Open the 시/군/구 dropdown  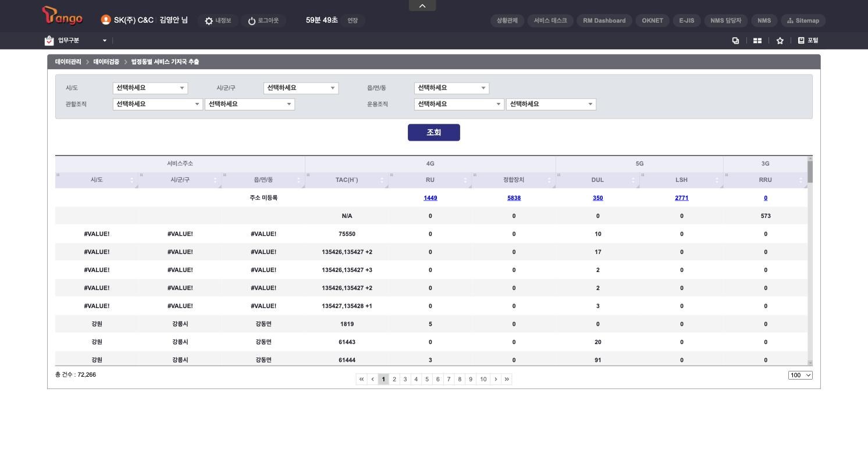(301, 88)
